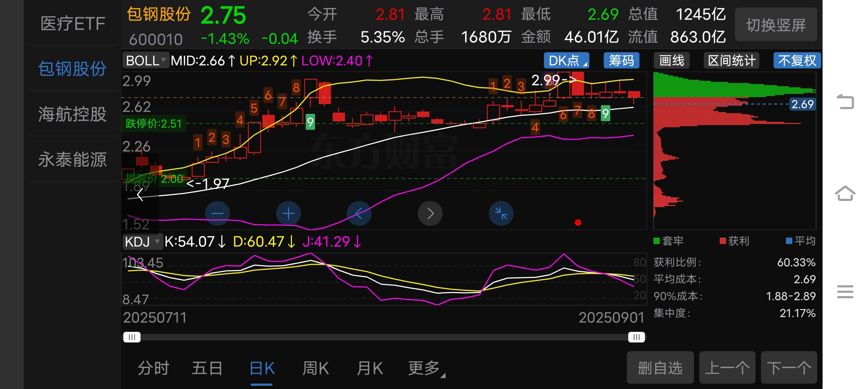Tap the collapse chart controls icon

[x=501, y=214]
